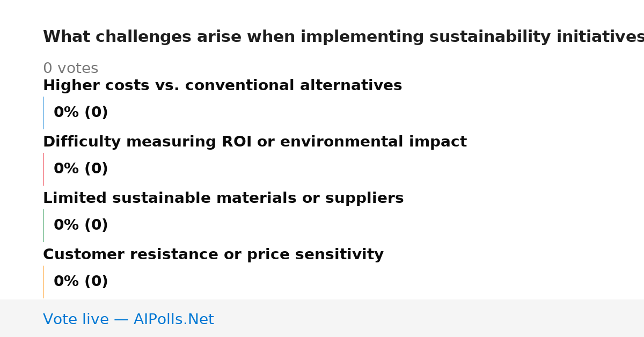Click 0% (0) under Difficulty measuring ROI
This screenshot has width=644, height=337.
(80, 169)
